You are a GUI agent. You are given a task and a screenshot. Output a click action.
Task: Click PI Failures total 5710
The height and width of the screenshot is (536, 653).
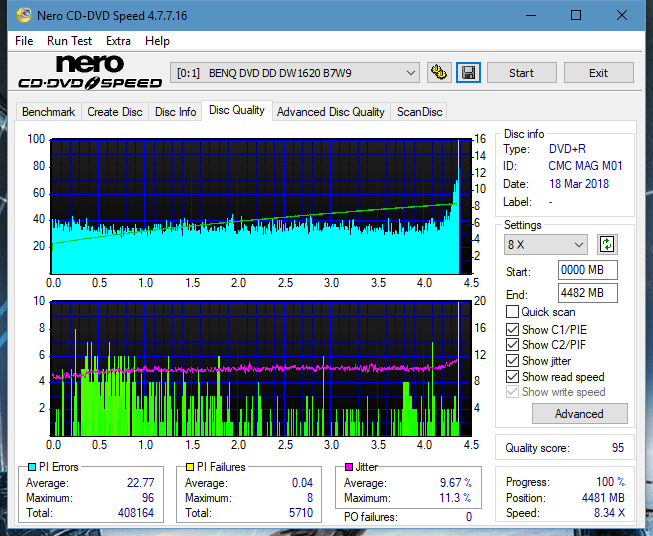(x=301, y=513)
